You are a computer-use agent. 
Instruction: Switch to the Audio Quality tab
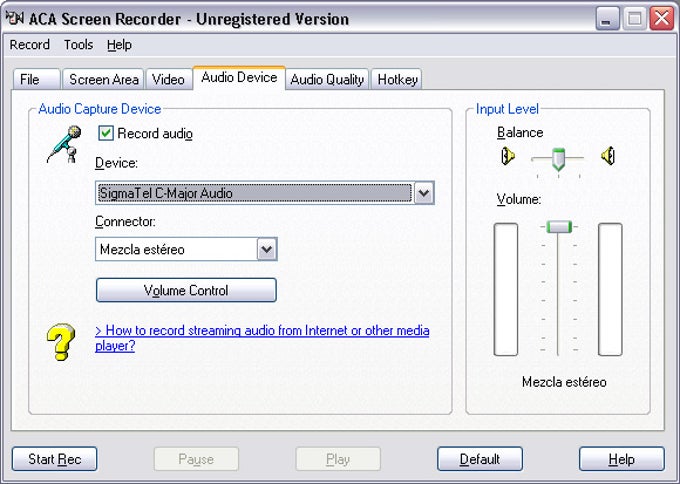327,79
